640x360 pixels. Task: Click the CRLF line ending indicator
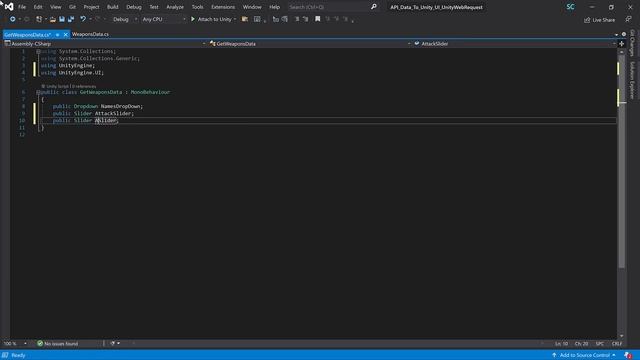pos(617,344)
